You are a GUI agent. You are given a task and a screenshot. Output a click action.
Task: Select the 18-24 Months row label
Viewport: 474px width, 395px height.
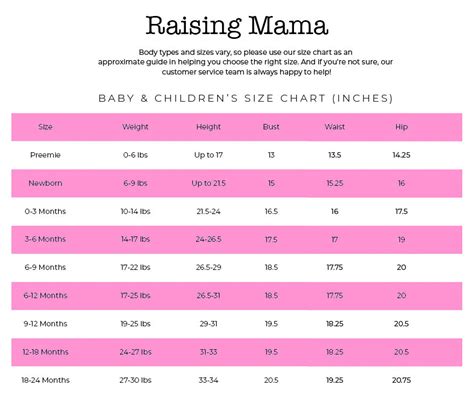pos(45,380)
